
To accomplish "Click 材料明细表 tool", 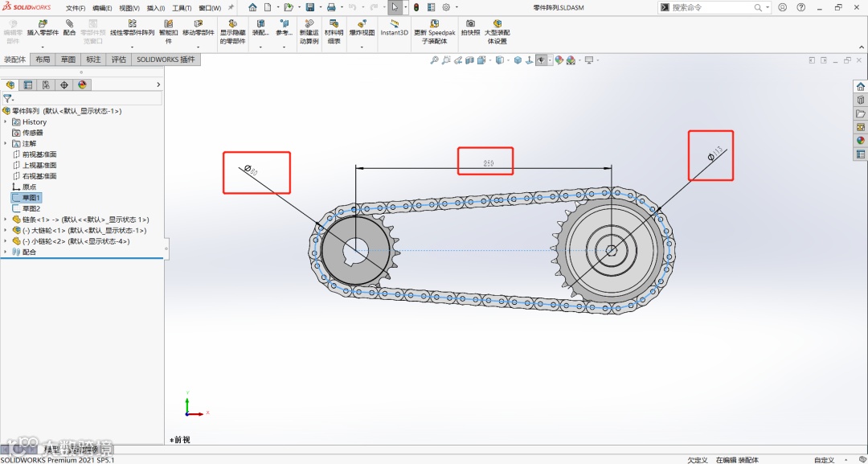I will [334, 32].
